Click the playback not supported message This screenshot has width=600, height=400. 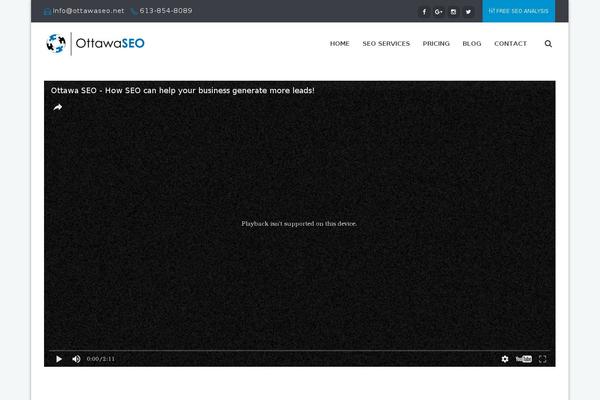click(x=299, y=224)
